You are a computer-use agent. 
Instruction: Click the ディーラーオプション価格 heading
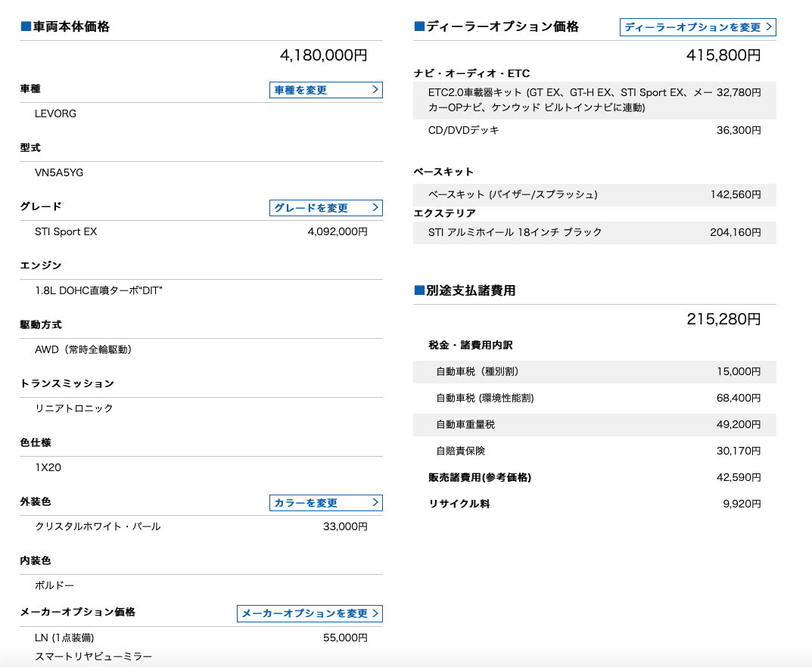click(x=496, y=27)
